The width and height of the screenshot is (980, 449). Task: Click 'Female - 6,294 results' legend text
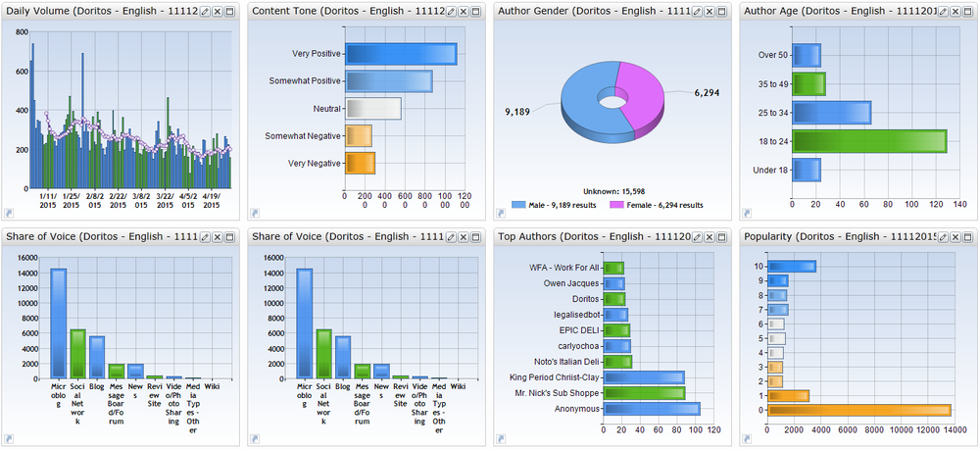665,205
